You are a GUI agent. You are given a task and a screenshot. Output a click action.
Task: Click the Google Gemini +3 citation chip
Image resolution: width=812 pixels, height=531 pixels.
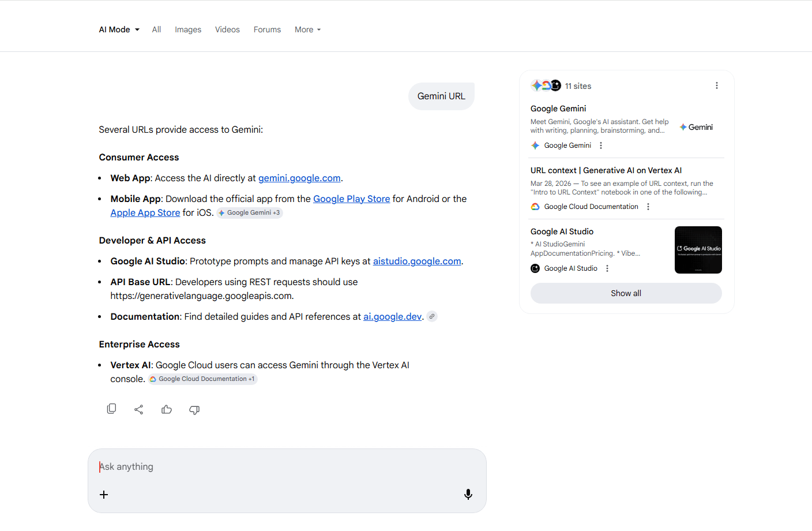pyautogui.click(x=250, y=212)
